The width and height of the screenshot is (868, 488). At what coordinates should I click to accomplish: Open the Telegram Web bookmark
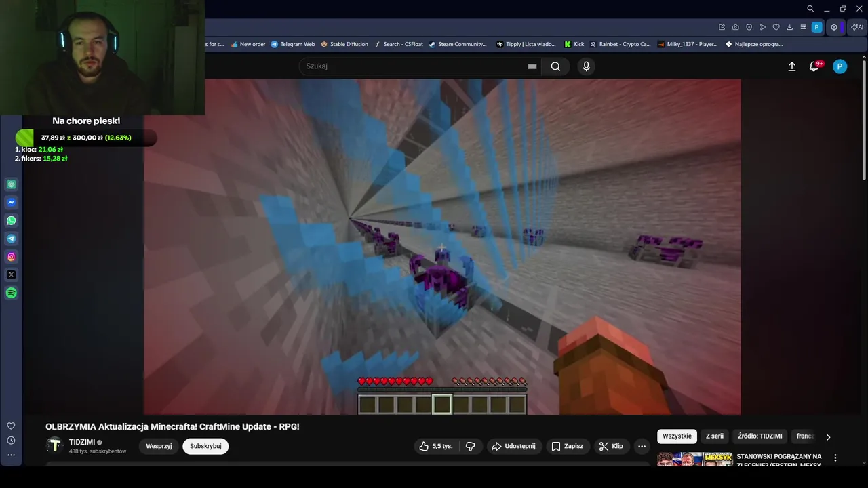pos(293,44)
